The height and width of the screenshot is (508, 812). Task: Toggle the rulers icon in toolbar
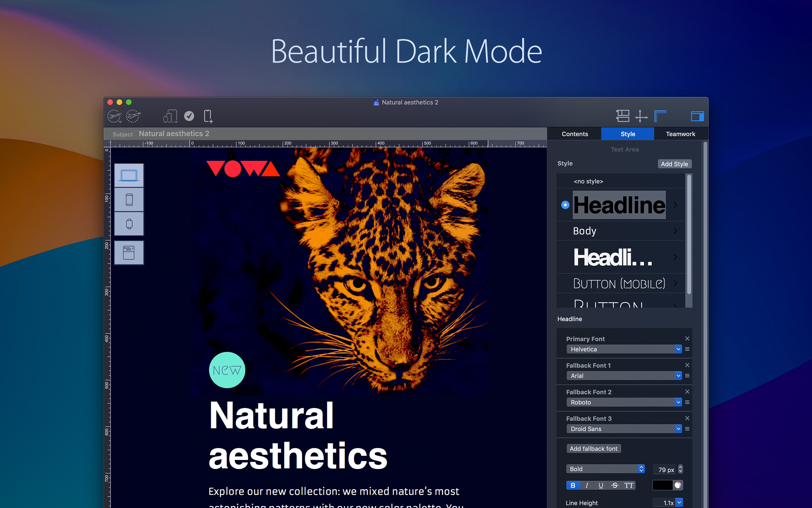pyautogui.click(x=660, y=116)
